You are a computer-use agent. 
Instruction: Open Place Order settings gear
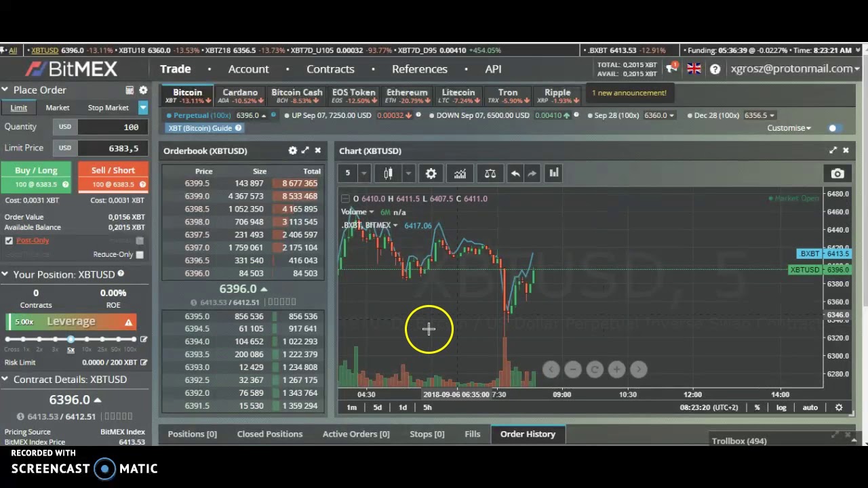143,90
